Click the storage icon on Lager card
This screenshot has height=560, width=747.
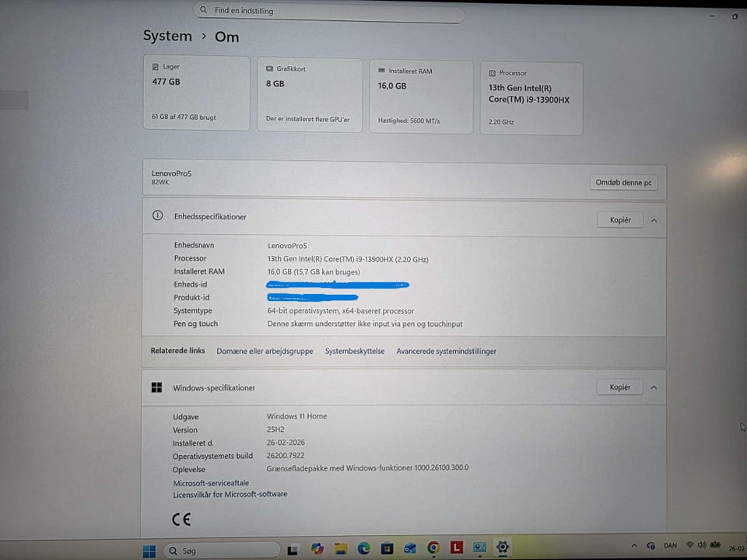pyautogui.click(x=156, y=67)
